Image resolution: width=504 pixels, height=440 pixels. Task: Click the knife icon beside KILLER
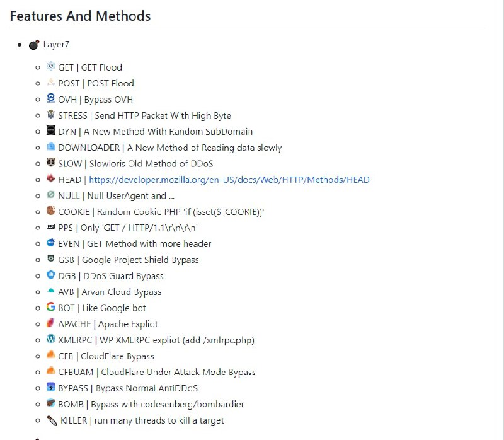point(50,420)
